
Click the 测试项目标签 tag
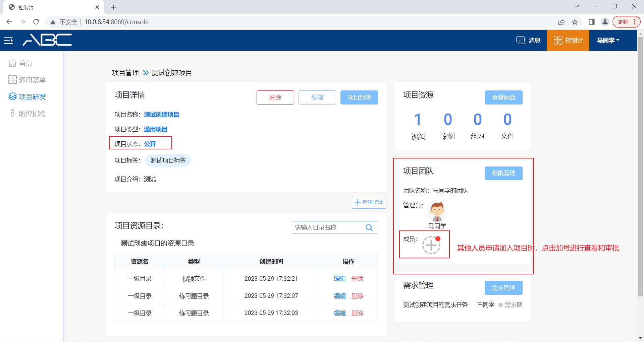pos(168,160)
